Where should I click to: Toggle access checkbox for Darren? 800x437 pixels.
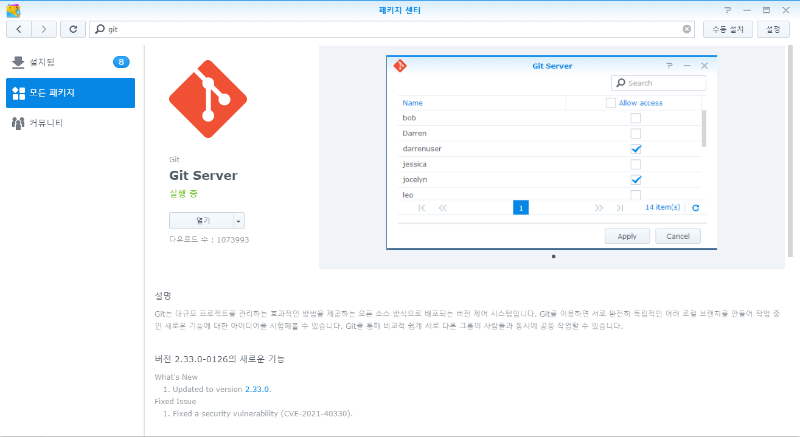pos(635,134)
